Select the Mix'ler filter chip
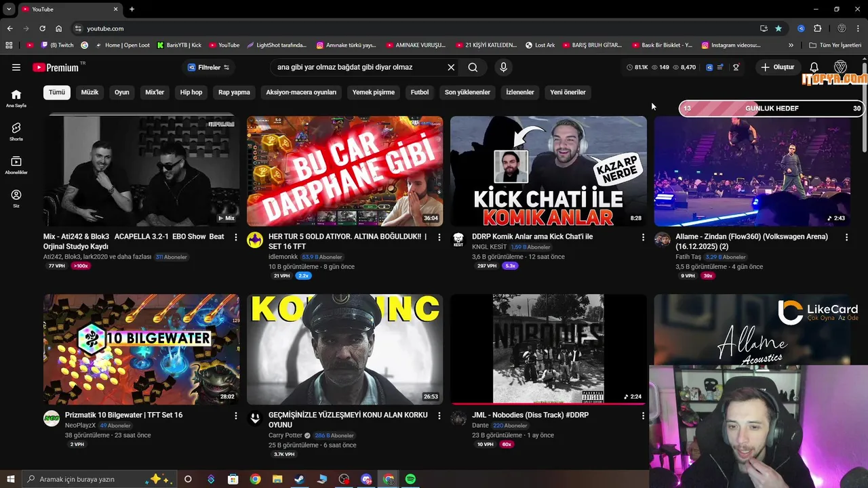 (x=155, y=92)
